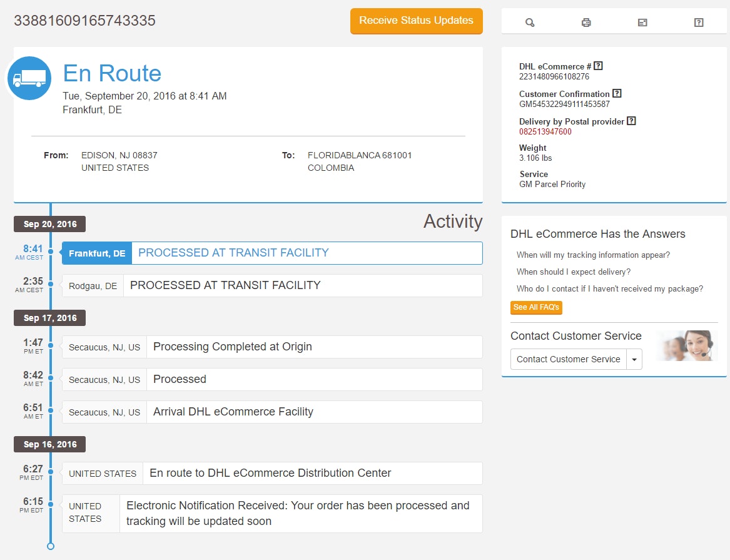
Task: Click the Processing Completed at Origin entry
Action: [x=272, y=347]
